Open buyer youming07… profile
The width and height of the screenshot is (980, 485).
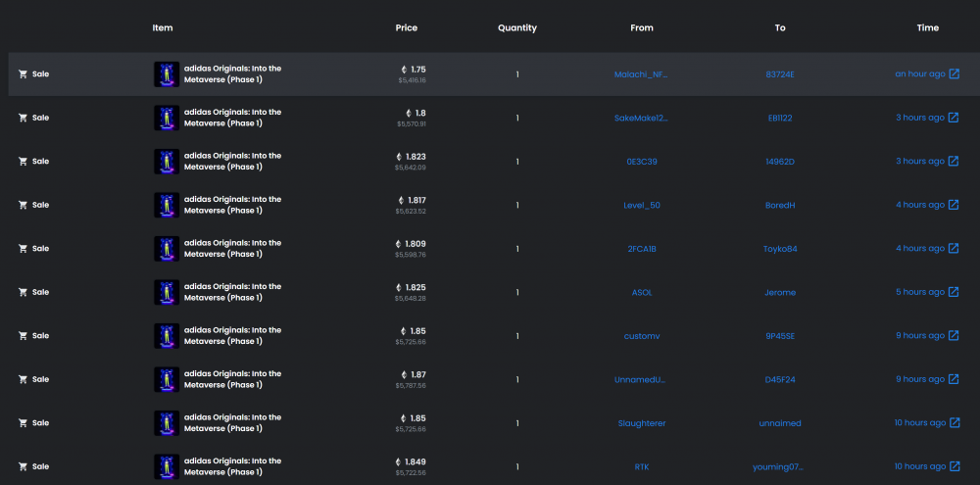[x=780, y=466]
